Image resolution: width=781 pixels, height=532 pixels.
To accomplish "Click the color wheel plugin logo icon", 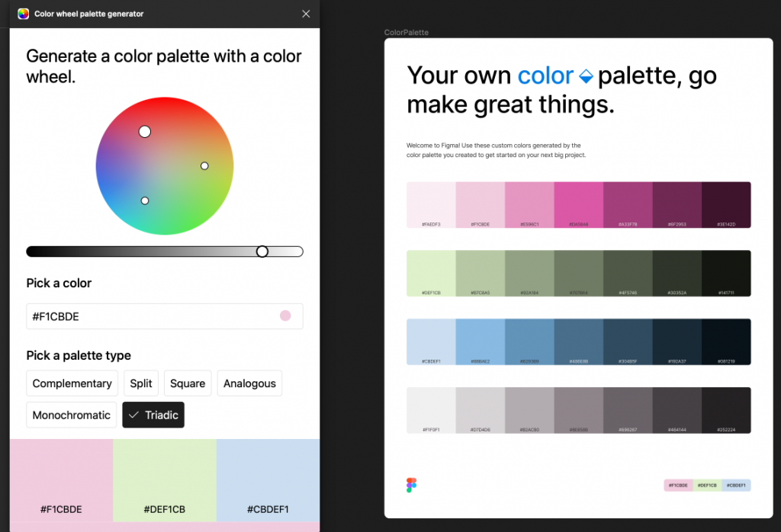I will point(23,14).
